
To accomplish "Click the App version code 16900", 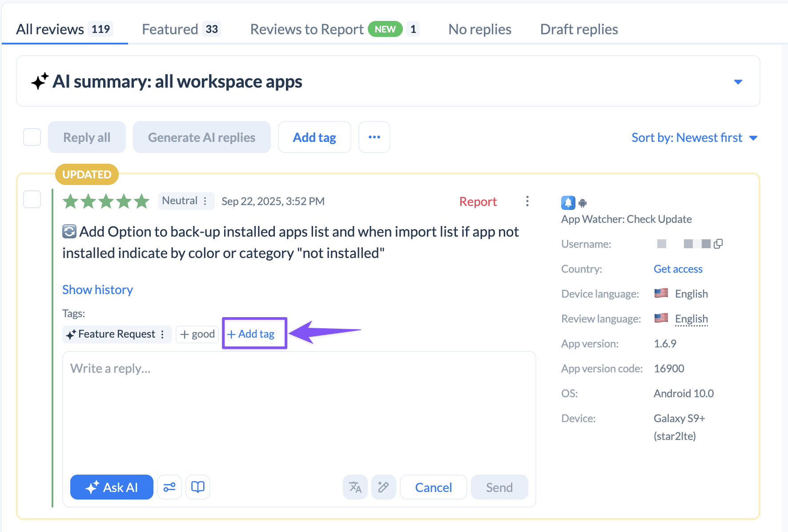I will pyautogui.click(x=669, y=369).
